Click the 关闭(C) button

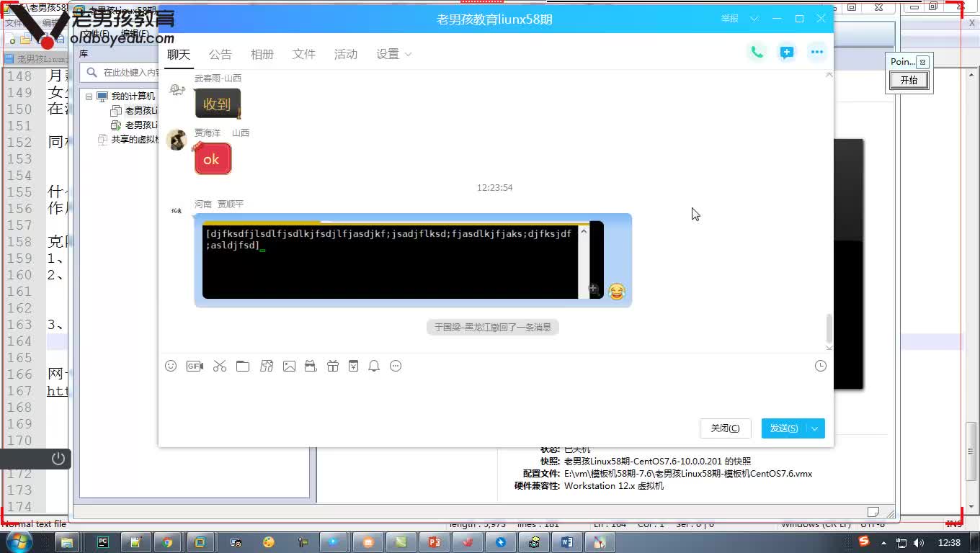[x=726, y=428]
